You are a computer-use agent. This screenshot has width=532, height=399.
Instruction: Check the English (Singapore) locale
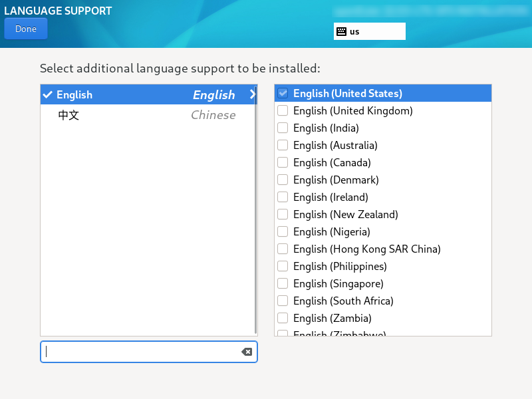pos(283,284)
